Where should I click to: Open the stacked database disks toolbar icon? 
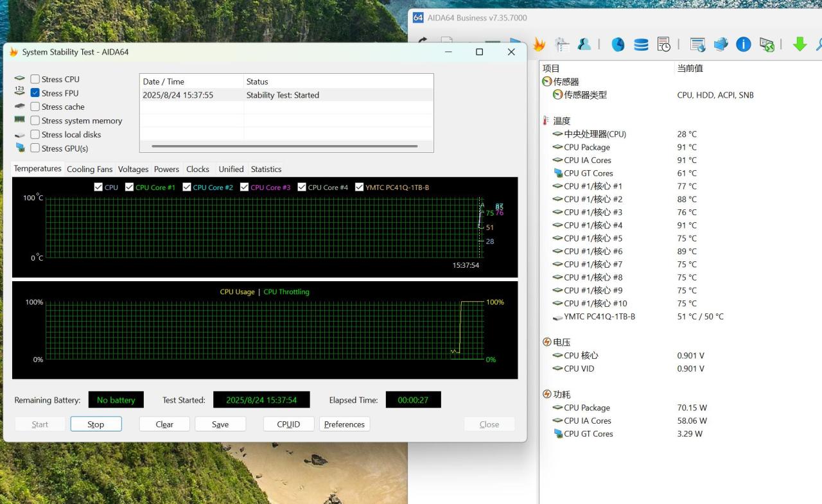[641, 44]
